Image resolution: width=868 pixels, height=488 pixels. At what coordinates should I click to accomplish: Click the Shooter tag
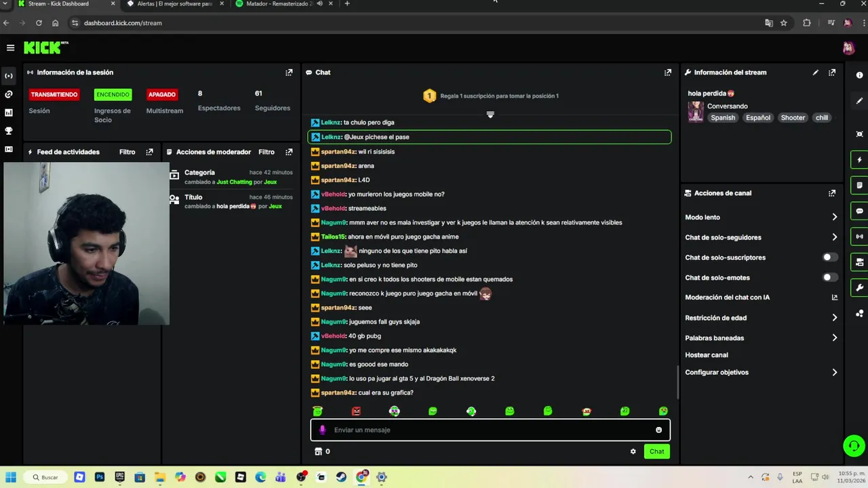coord(793,117)
